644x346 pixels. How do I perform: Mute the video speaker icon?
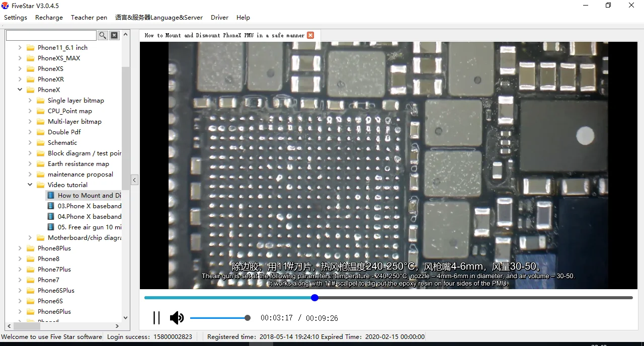pyautogui.click(x=177, y=318)
